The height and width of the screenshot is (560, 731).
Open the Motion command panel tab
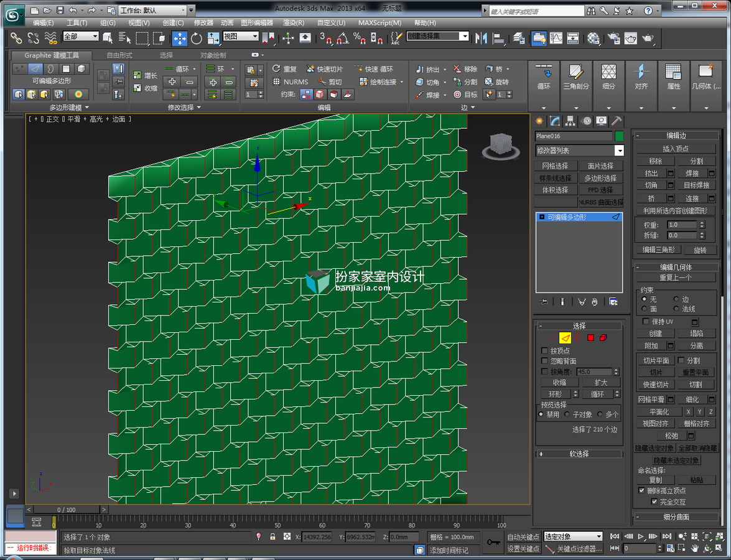586,121
